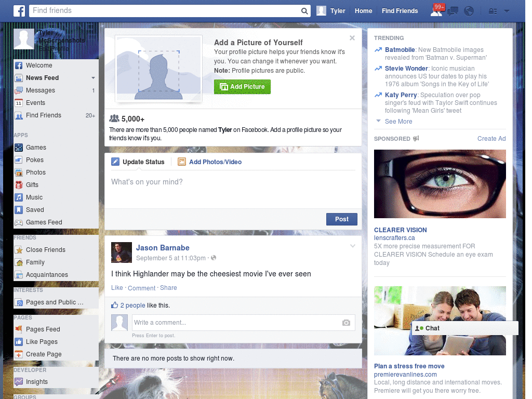
Task: Open Jason Barnabe's profile name link
Action: [163, 248]
